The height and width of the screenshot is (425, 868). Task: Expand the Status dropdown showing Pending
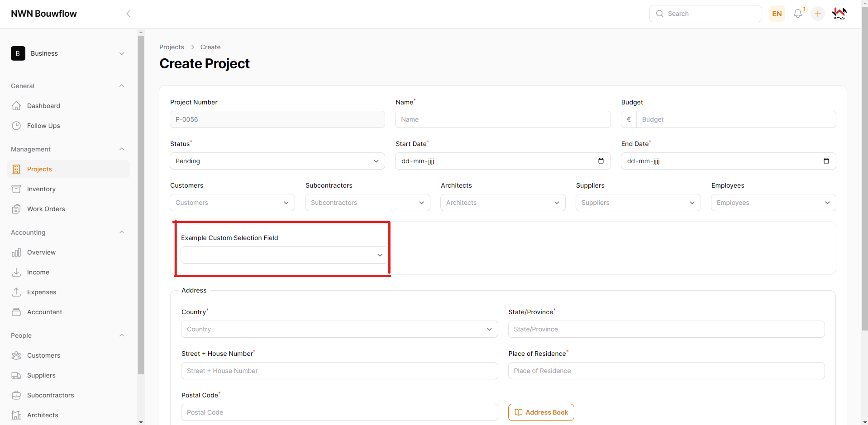(277, 161)
